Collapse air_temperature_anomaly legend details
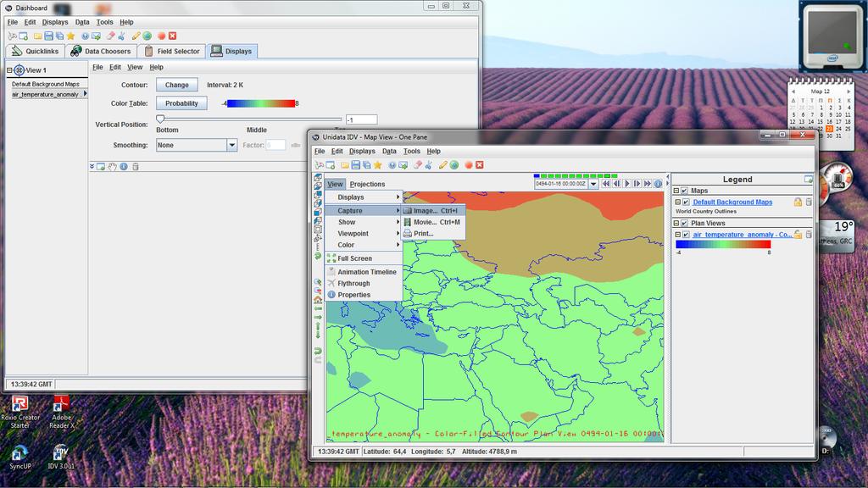The width and height of the screenshot is (868, 488). (x=677, y=235)
